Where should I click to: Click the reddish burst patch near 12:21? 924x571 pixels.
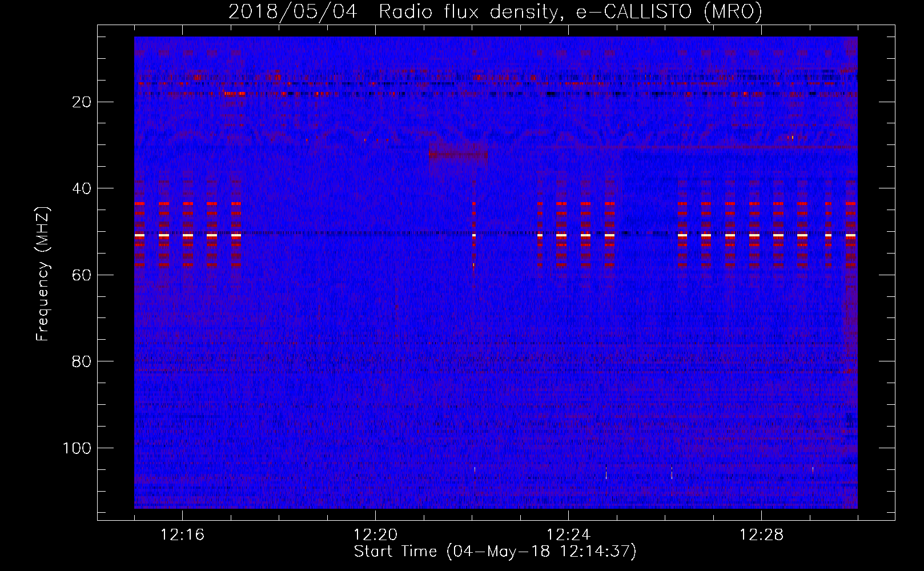tap(458, 155)
